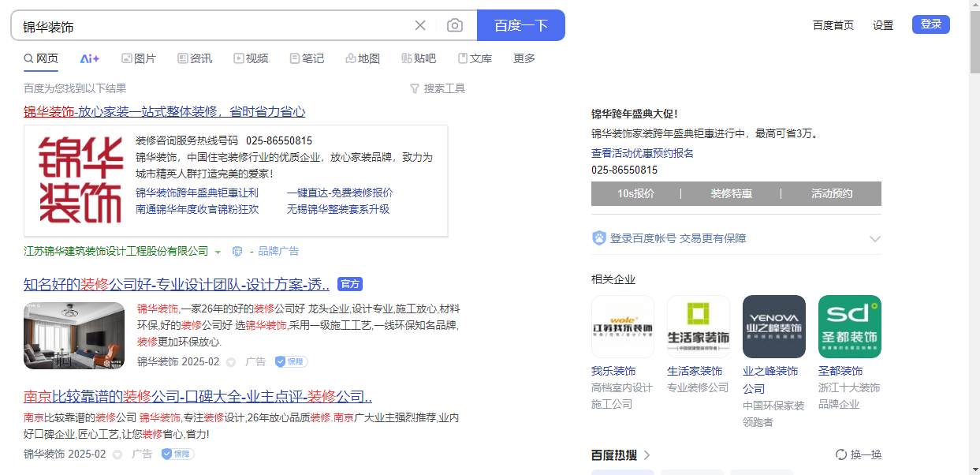The width and height of the screenshot is (980, 475).
Task: Open the 10s报价 button
Action: pos(635,193)
